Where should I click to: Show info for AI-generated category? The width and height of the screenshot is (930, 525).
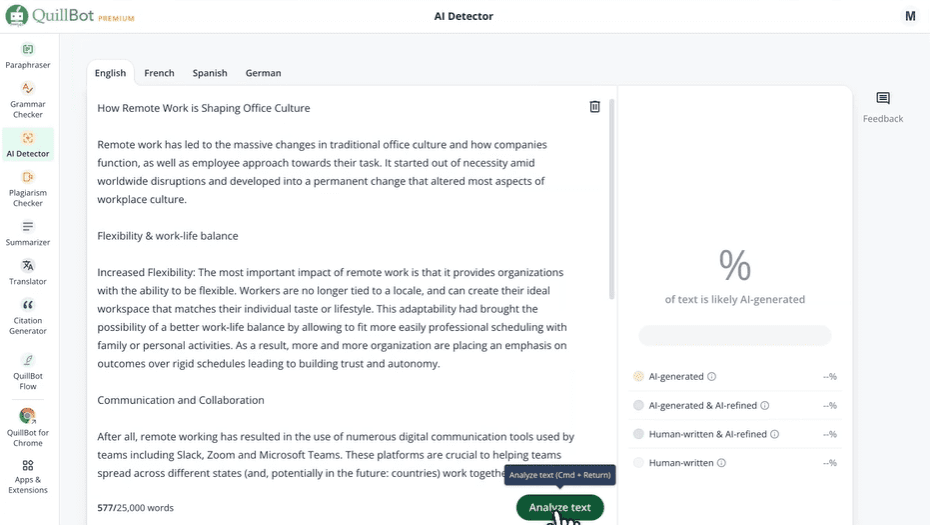click(x=712, y=377)
